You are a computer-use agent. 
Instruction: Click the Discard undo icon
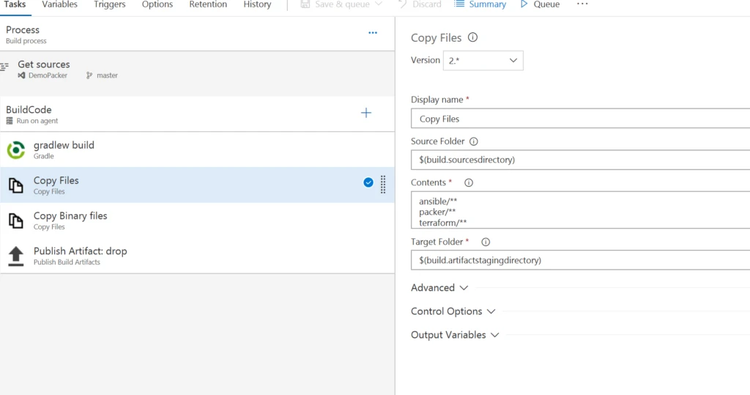pyautogui.click(x=403, y=4)
